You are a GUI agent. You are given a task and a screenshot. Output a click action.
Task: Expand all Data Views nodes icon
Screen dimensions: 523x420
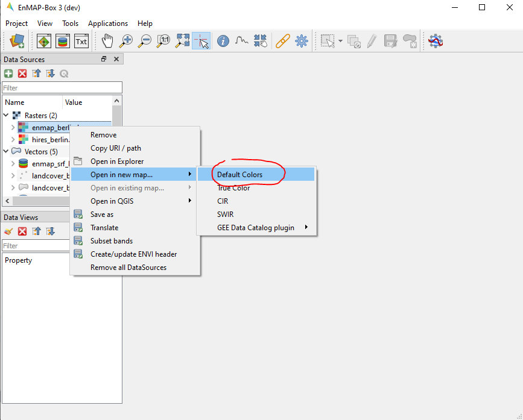click(x=50, y=231)
